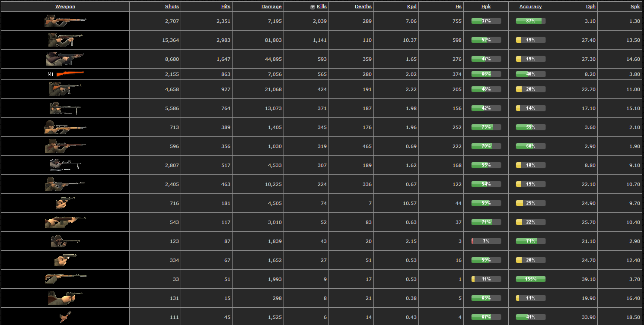The width and height of the screenshot is (644, 325).
Task: Select the 18.50 Spk value
Action: tap(633, 317)
